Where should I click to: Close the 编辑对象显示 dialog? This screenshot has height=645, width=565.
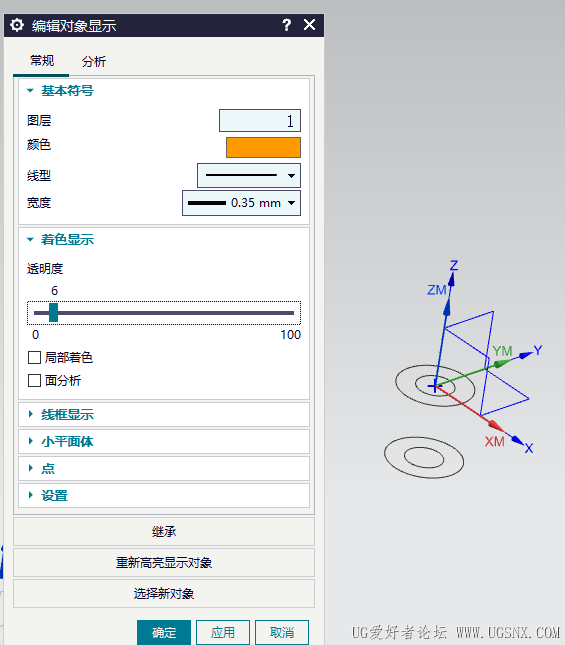coord(309,25)
